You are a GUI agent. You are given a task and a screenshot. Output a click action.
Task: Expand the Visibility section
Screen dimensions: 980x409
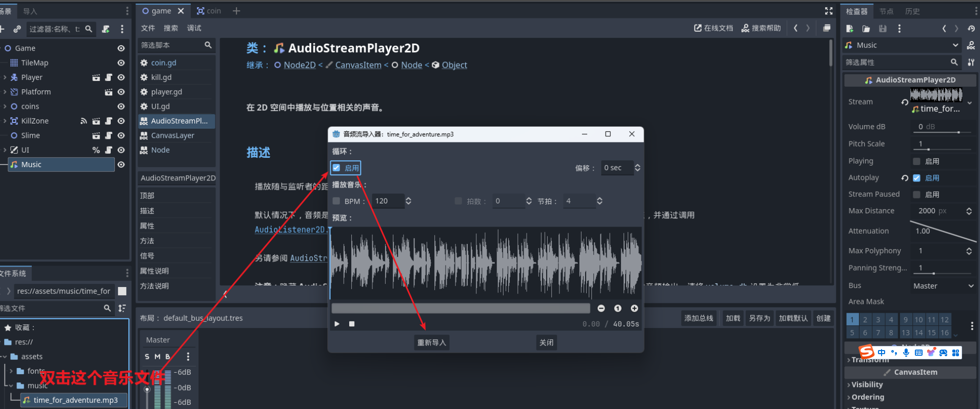tap(866, 384)
